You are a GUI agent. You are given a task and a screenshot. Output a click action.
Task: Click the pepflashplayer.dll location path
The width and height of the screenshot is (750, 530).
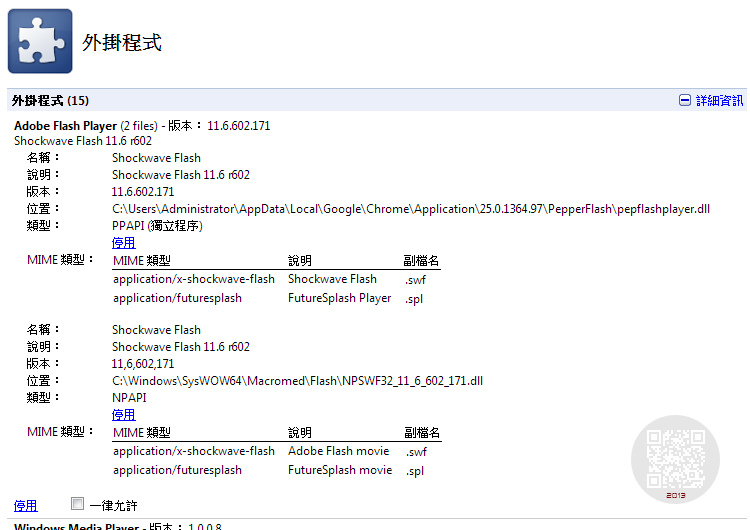click(411, 209)
